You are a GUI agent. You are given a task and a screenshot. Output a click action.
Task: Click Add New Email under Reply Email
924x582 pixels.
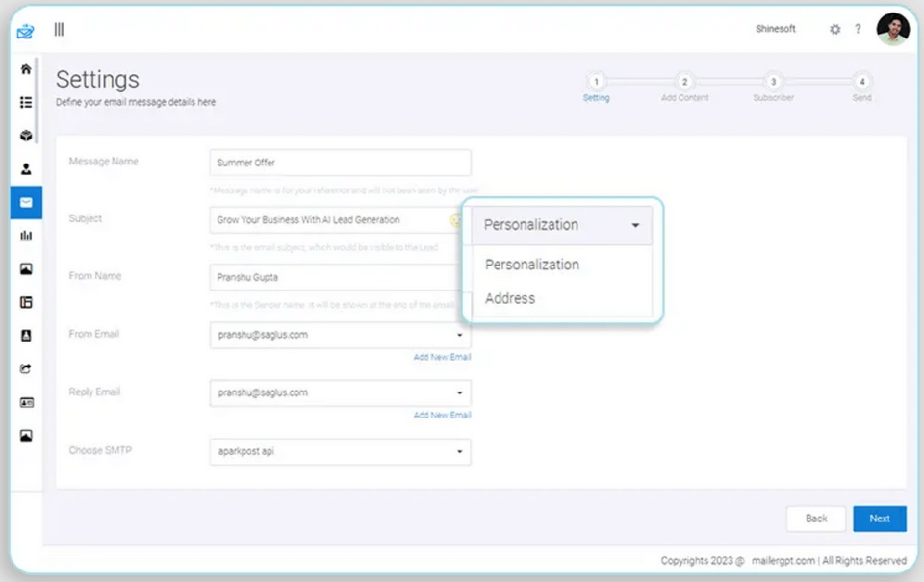click(x=445, y=415)
